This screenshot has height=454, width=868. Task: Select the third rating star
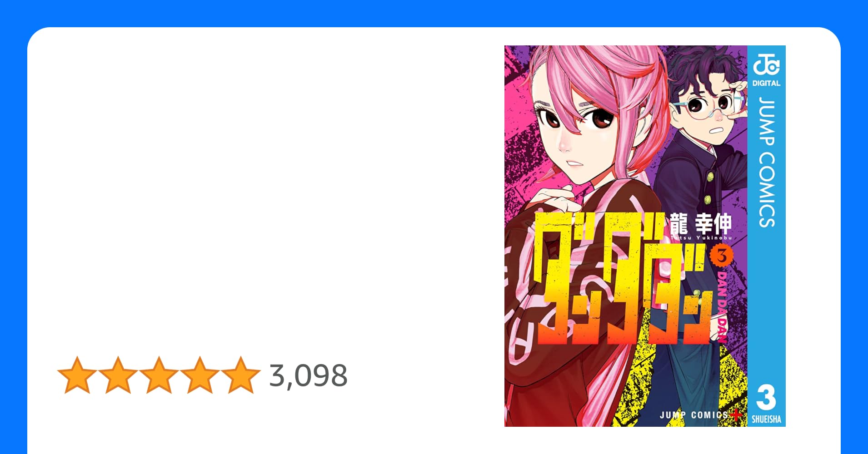(159, 375)
